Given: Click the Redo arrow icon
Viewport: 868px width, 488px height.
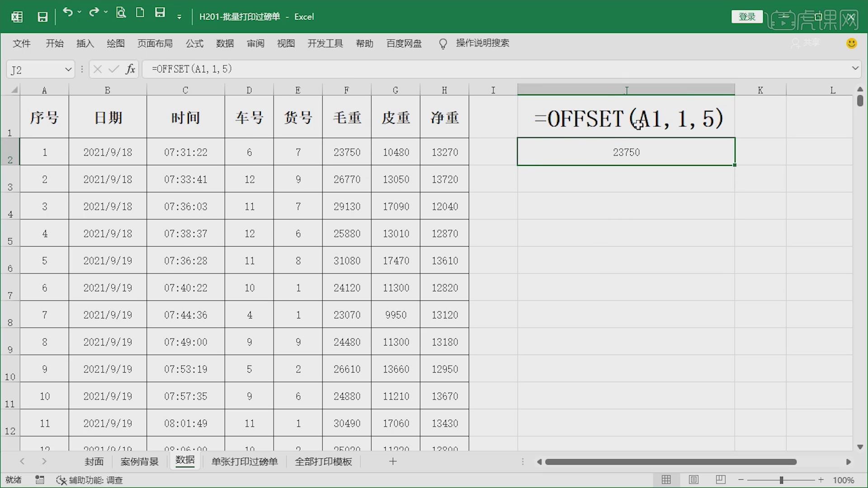Looking at the screenshot, I should (x=94, y=12).
